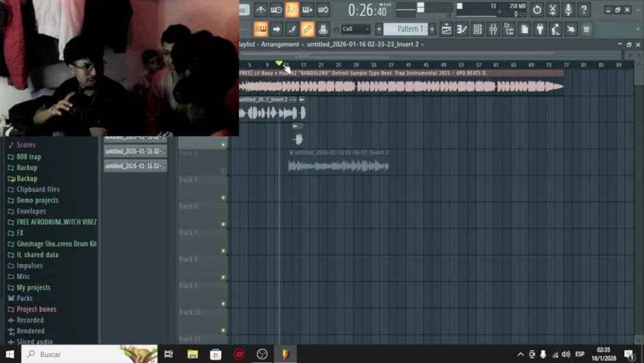Open the Piano roll icon

462,29
